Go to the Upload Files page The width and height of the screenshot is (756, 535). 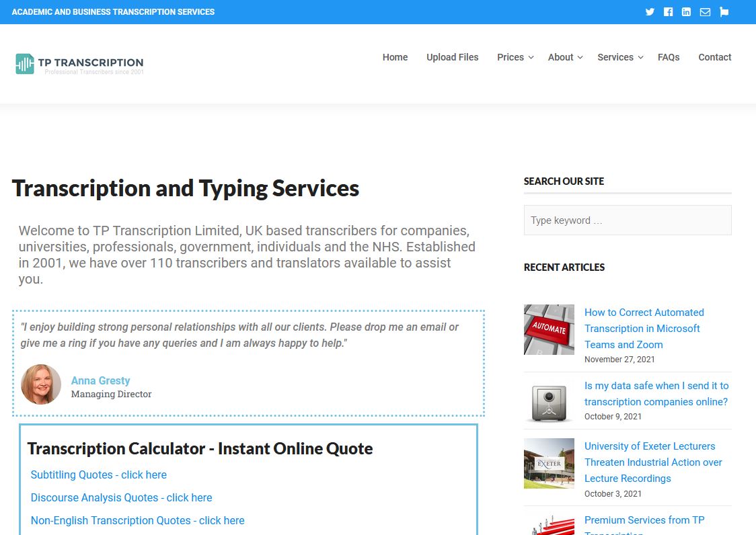(452, 57)
